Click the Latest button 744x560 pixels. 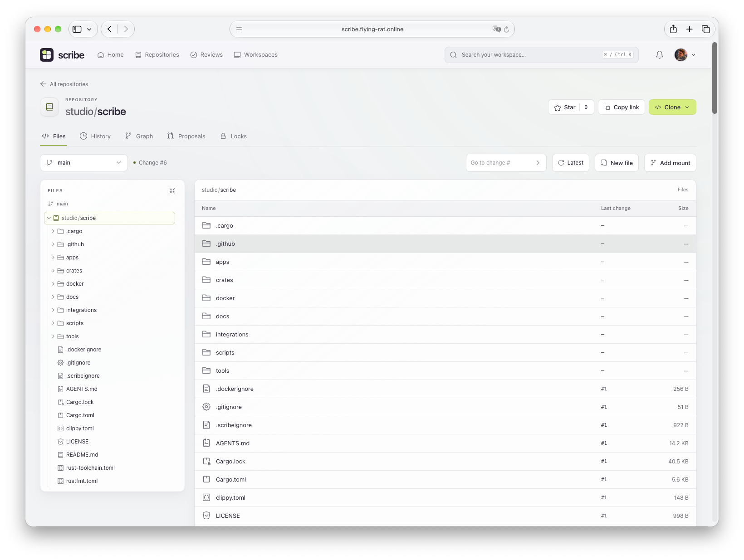tap(571, 163)
